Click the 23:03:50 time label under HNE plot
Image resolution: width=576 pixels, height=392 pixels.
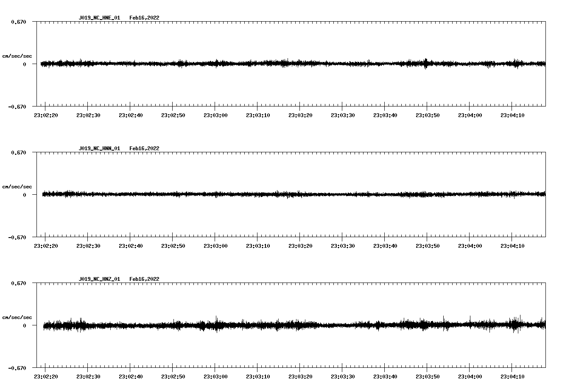428,115
